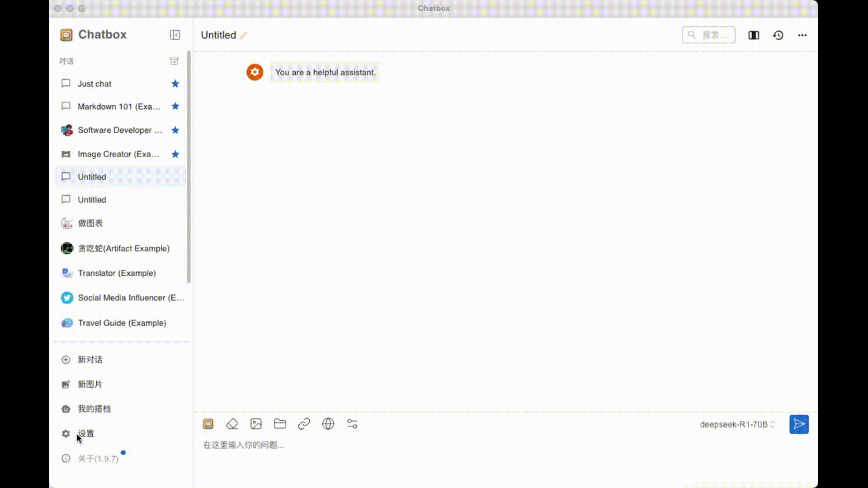
Task: Create a new image chat with 新图片
Action: [x=120, y=385]
